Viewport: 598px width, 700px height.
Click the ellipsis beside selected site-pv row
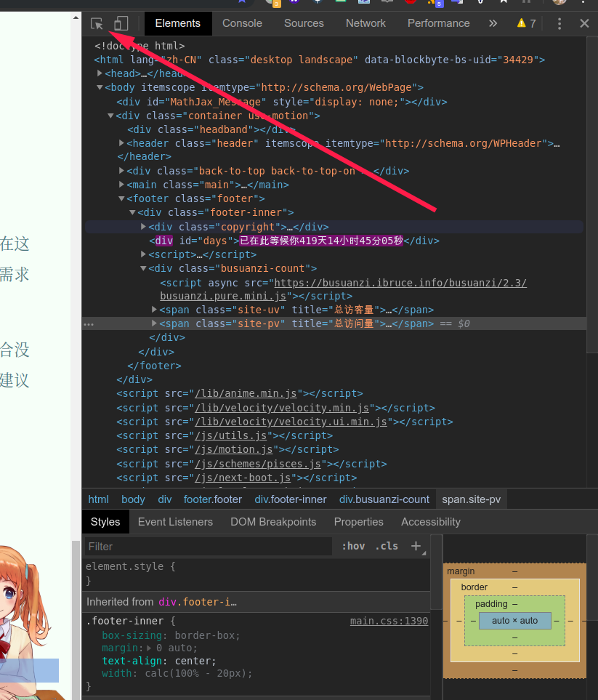(x=88, y=323)
